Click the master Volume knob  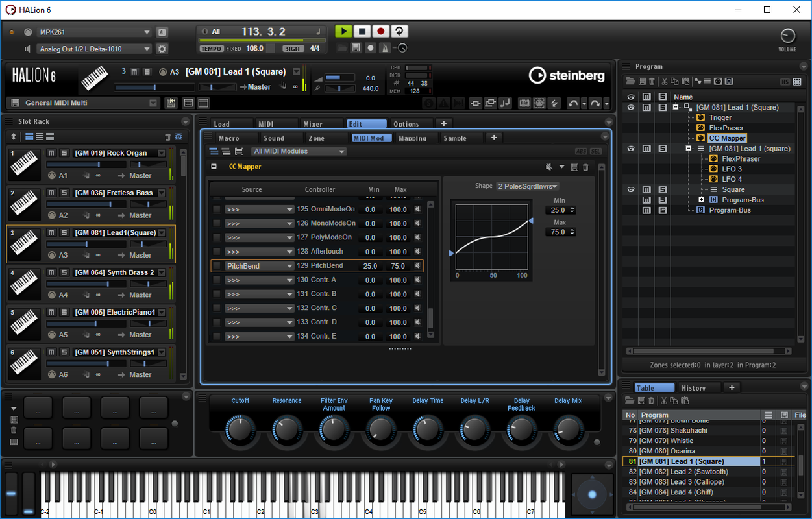tap(787, 36)
